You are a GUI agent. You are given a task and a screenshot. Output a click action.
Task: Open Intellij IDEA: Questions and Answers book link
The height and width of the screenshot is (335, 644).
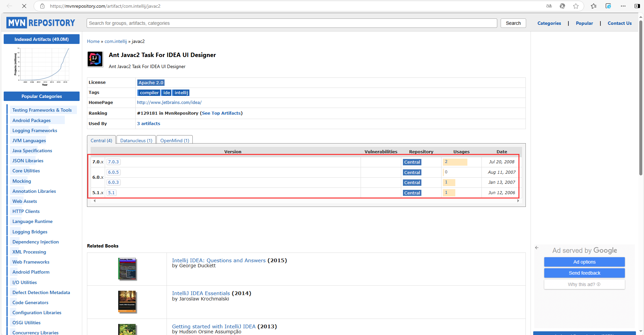point(219,260)
